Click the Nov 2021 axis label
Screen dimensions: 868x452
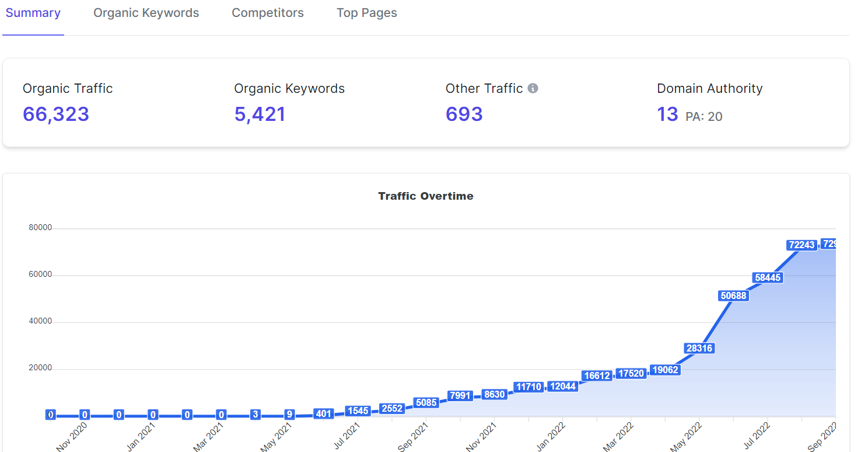pyautogui.click(x=481, y=438)
